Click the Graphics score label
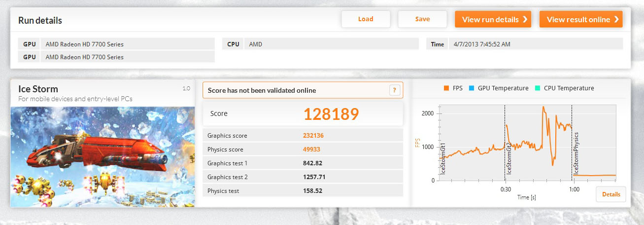Screen dimensions: 644x225 click(227, 136)
